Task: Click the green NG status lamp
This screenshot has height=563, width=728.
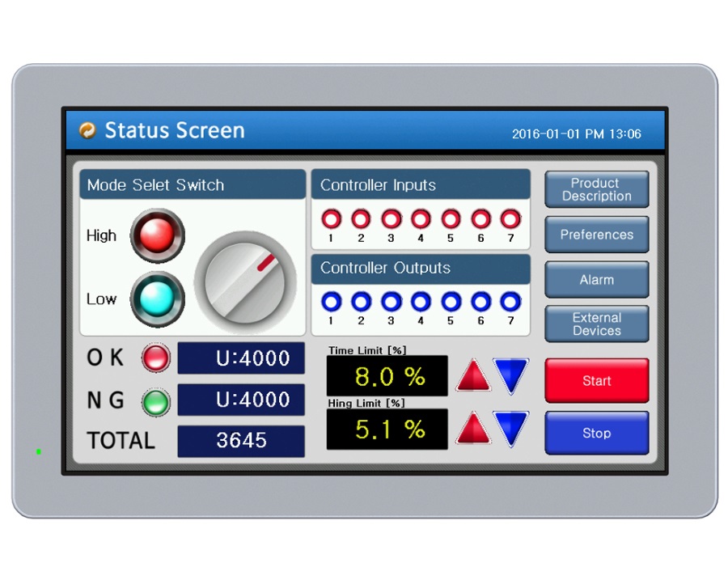Action: [x=155, y=402]
